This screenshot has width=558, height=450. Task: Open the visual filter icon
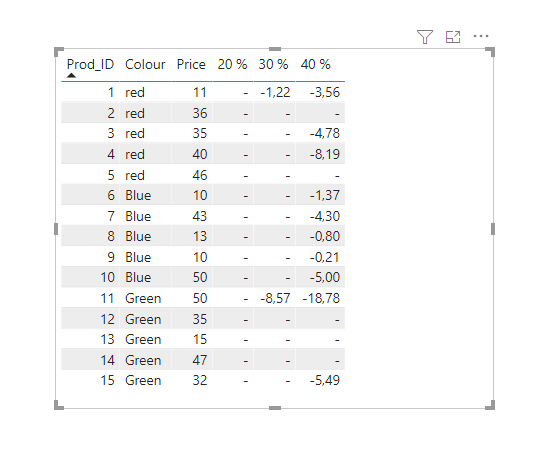point(425,37)
